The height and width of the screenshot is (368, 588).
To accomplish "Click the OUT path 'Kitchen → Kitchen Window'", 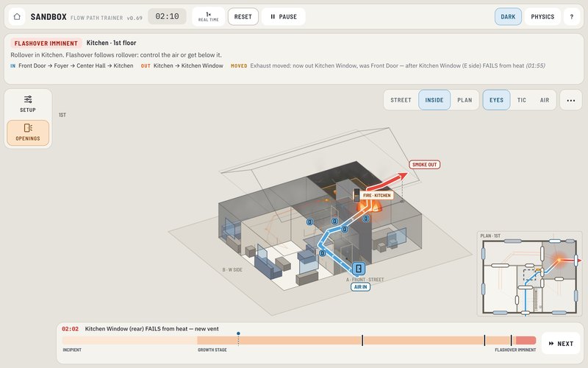I will coord(188,66).
